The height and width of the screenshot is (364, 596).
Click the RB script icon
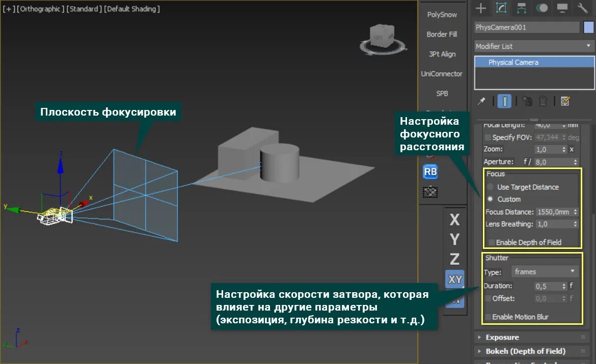click(430, 172)
